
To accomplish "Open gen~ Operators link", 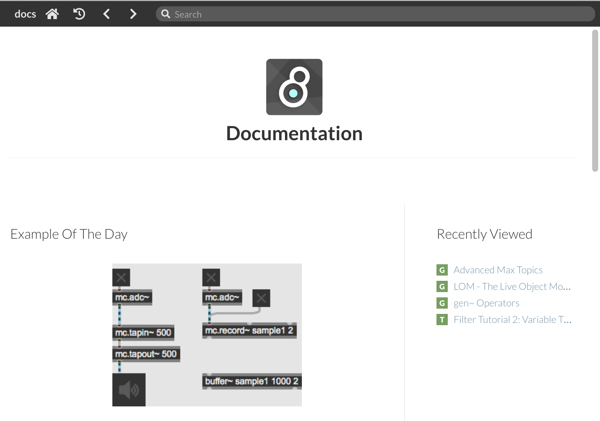I will 486,303.
